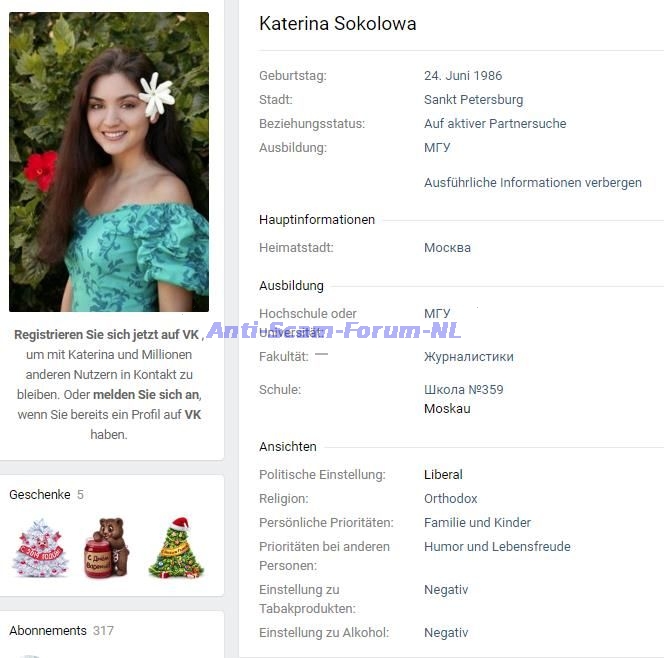Click hometown link 'Москва'
The height and width of the screenshot is (658, 664).
[447, 248]
